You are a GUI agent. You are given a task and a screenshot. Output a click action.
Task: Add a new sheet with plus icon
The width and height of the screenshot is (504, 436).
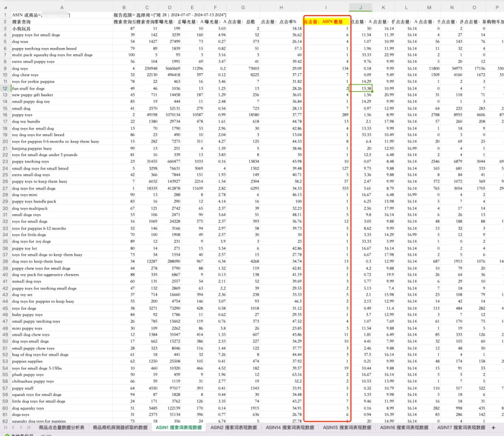point(493,427)
